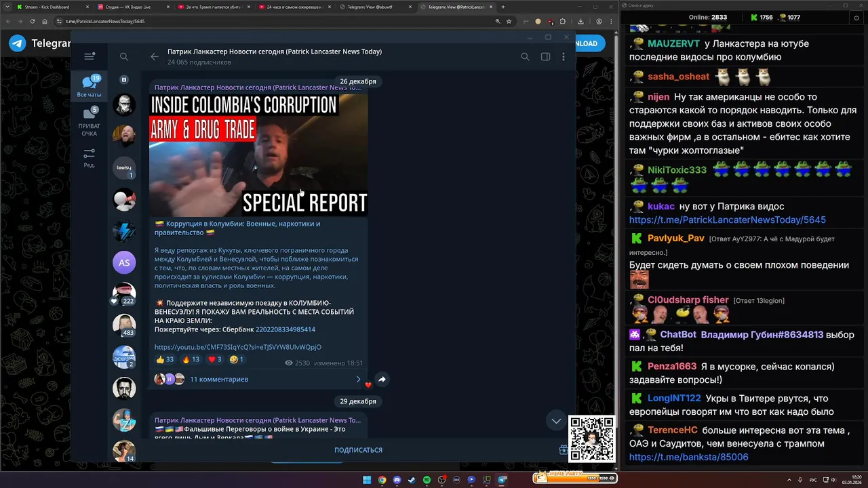Screen dimensions: 868x488
Task: Click the browser zoom magnifier icon
Action: point(498,21)
